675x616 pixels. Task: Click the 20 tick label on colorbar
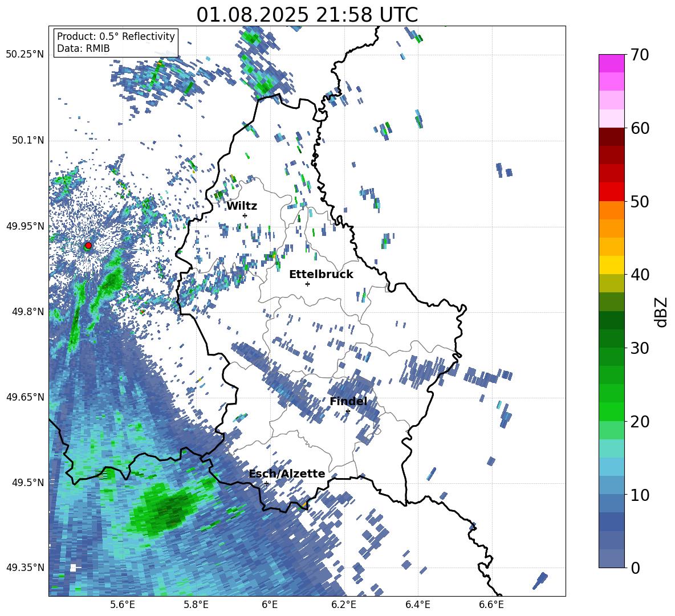[x=640, y=421]
